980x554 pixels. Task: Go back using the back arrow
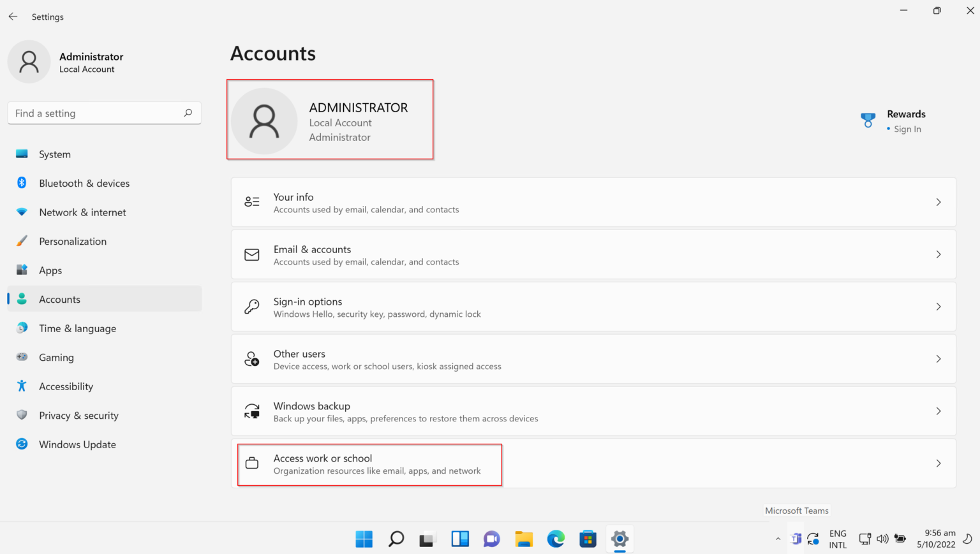click(13, 16)
